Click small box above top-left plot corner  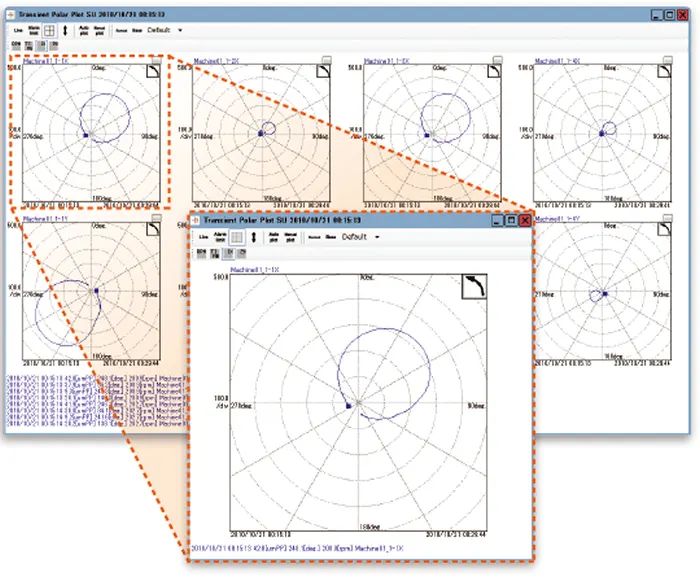point(156,60)
